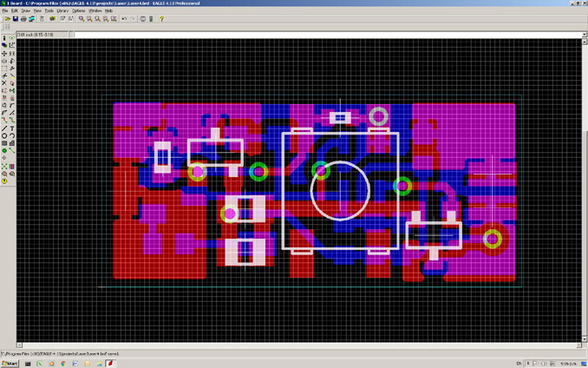Select the Move tool in left toolbar
The image size is (588, 368).
point(4,54)
